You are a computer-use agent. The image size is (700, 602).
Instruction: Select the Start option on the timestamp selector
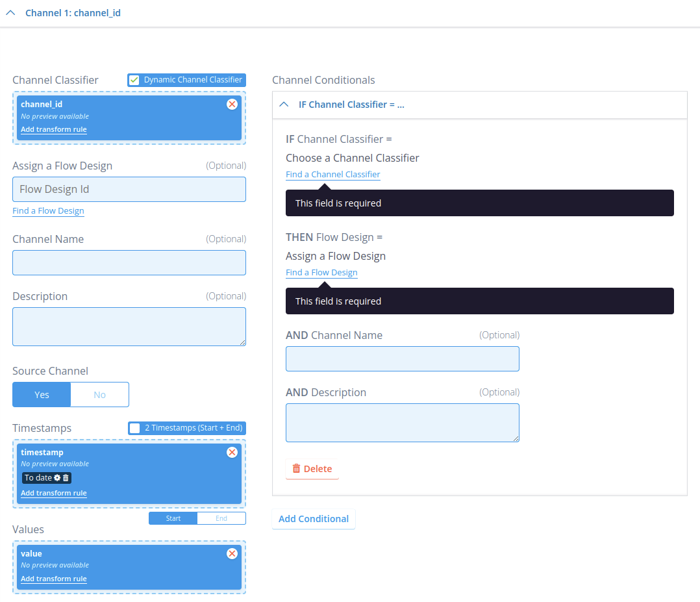click(x=173, y=518)
